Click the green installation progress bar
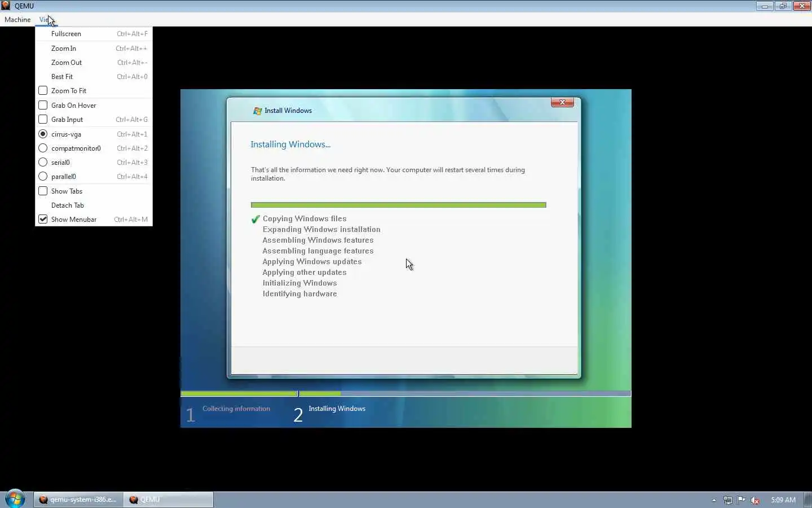This screenshot has width=812, height=508. pyautogui.click(x=399, y=205)
